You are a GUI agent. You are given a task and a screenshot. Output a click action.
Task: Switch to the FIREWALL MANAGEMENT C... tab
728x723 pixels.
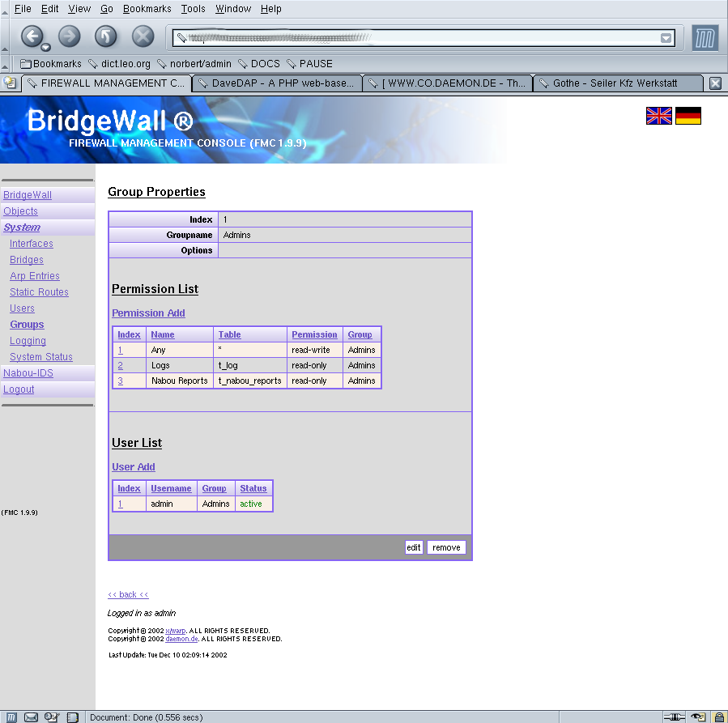(x=107, y=83)
